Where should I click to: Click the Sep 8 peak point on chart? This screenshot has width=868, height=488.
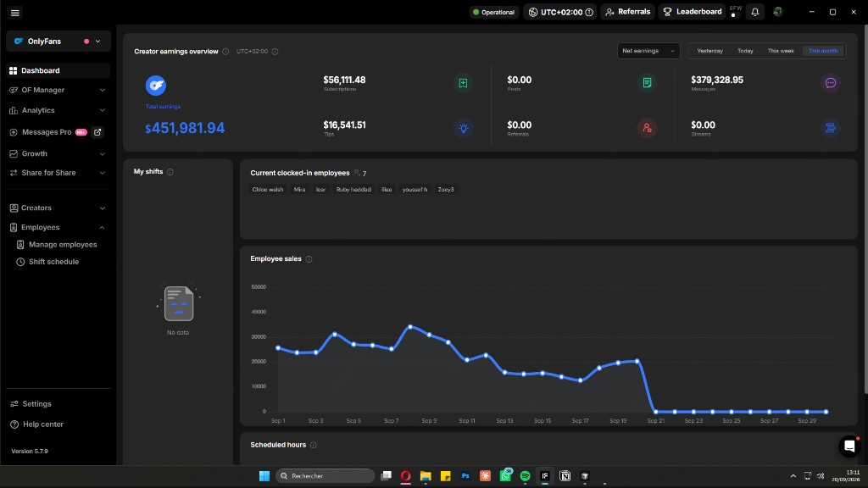tap(410, 327)
